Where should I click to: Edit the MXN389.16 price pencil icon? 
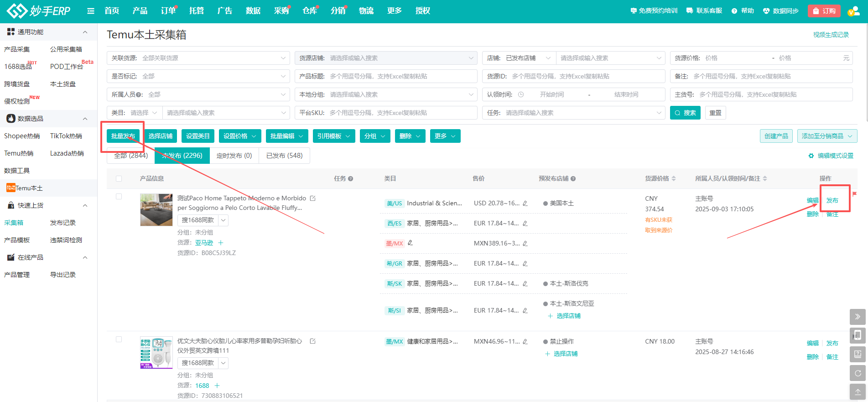[x=525, y=244]
